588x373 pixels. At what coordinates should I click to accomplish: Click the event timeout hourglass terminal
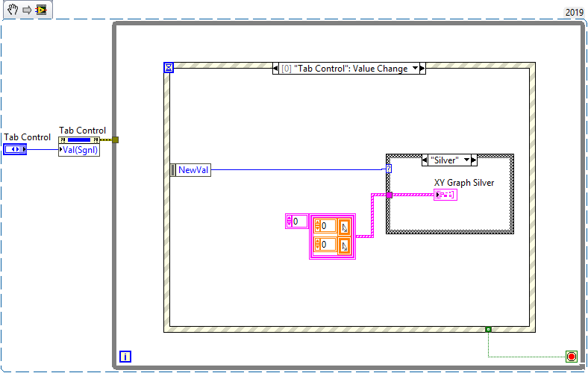(x=169, y=67)
